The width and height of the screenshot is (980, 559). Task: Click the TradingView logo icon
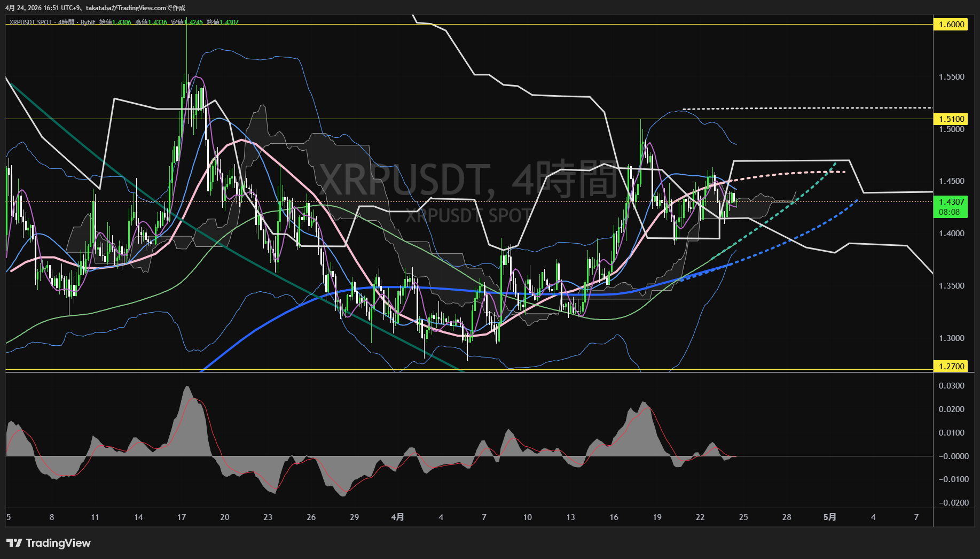(14, 543)
